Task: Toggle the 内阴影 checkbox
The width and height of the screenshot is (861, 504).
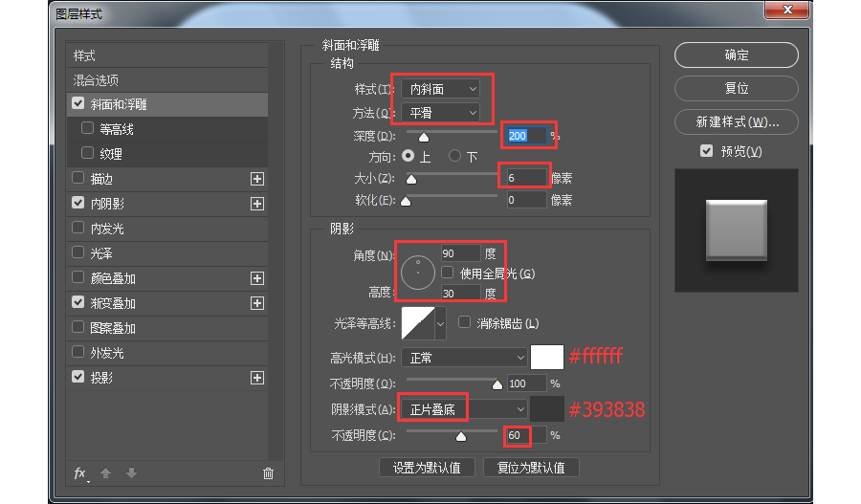Action: tap(78, 203)
